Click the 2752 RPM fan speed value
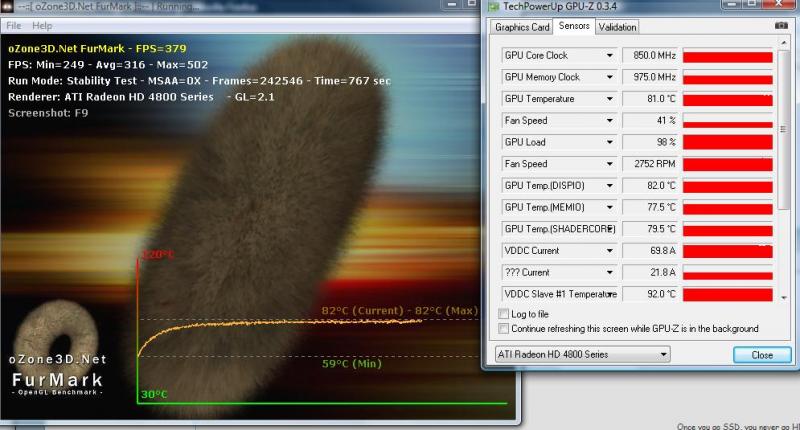The image size is (800, 430). [655, 164]
